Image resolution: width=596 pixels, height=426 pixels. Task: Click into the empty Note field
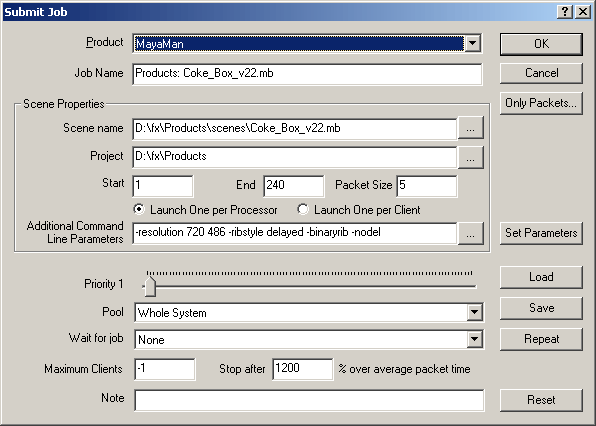pos(309,400)
